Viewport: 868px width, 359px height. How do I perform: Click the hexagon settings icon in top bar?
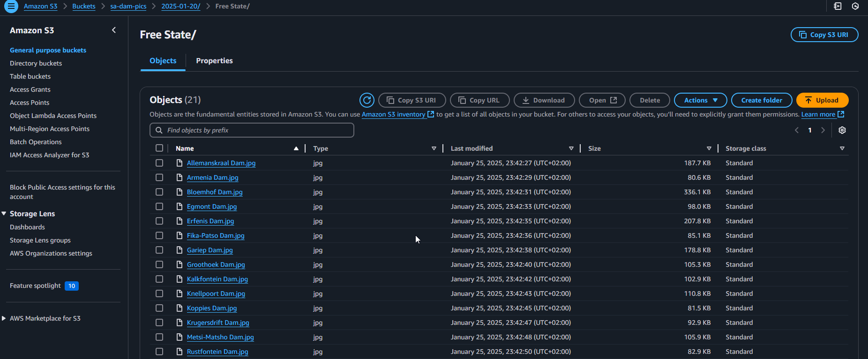855,6
